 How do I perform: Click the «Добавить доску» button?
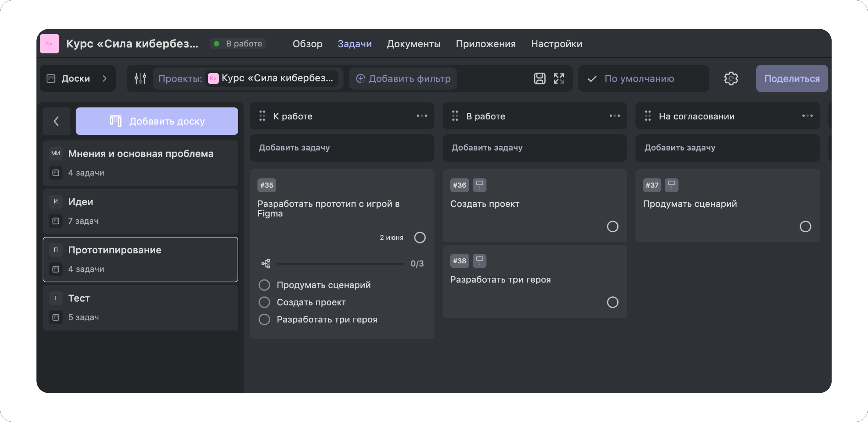tap(157, 121)
